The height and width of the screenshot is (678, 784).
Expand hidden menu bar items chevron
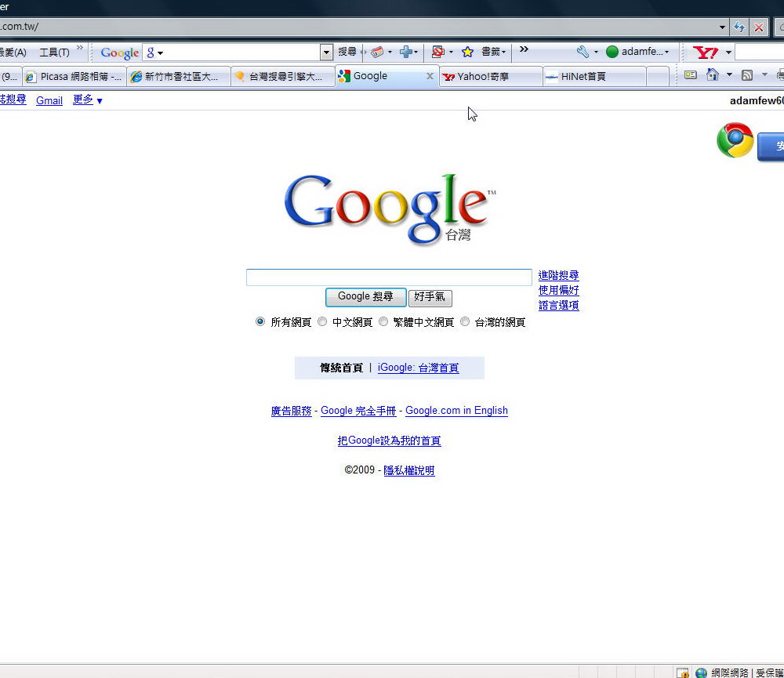click(x=80, y=48)
